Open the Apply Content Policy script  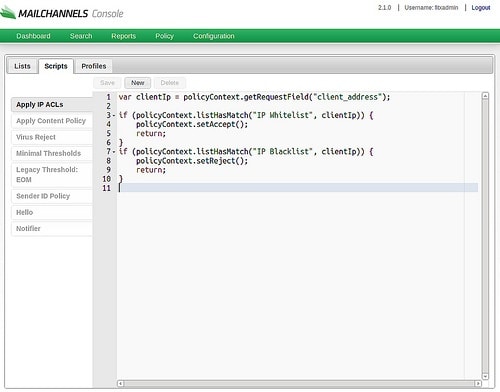pyautogui.click(x=52, y=121)
